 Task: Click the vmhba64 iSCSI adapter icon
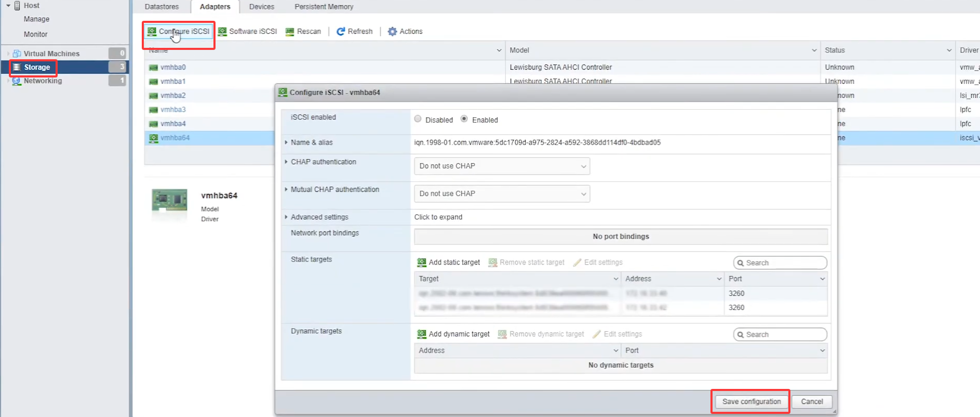[x=153, y=138]
